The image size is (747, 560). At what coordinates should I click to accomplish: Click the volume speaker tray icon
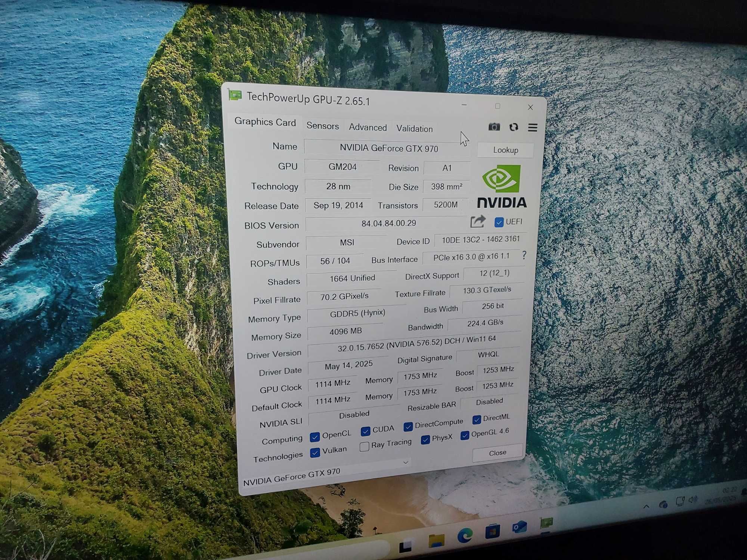693,500
